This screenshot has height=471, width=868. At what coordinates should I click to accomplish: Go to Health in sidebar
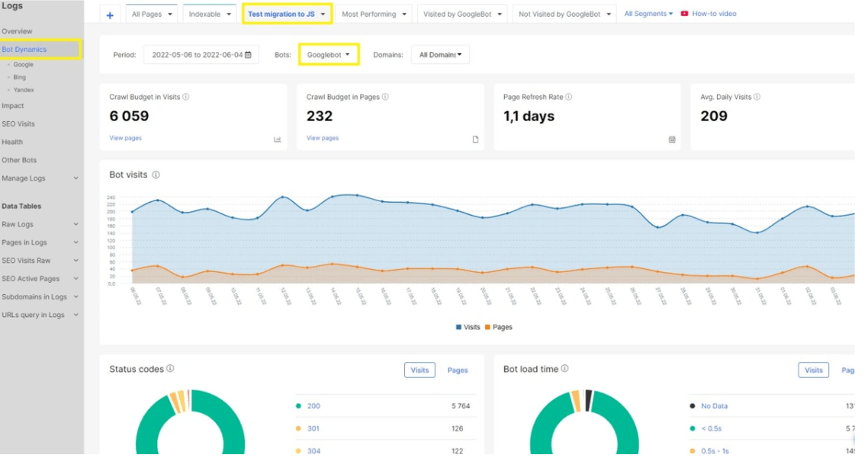click(12, 142)
